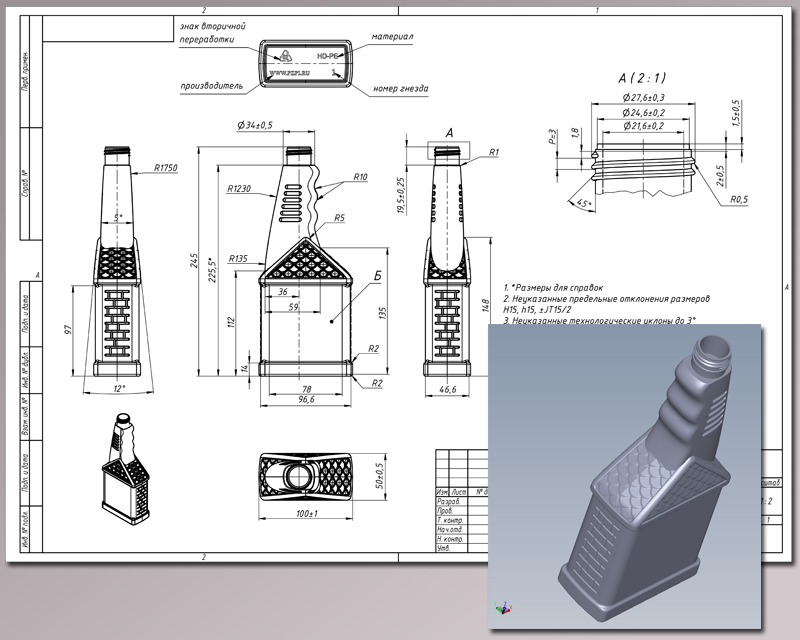Select the R1750 radius dimension

click(x=166, y=167)
